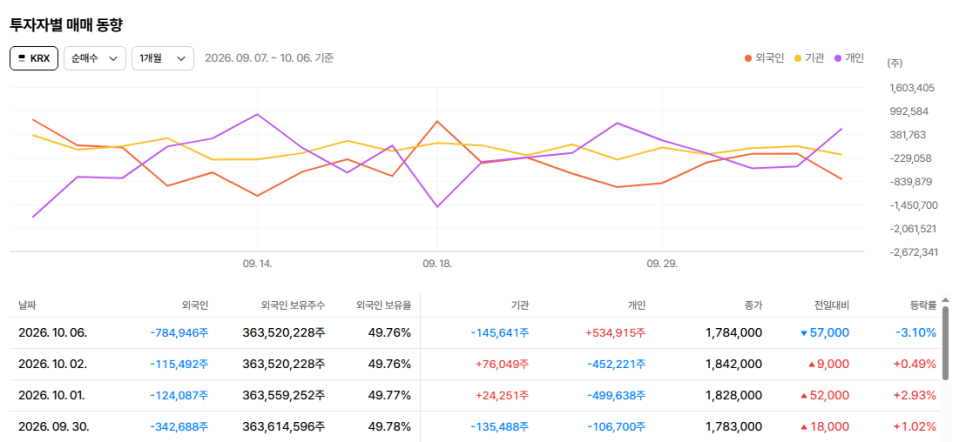Click the table vertical scrollbar thumb
This screenshot has height=442, width=966.
(x=946, y=342)
